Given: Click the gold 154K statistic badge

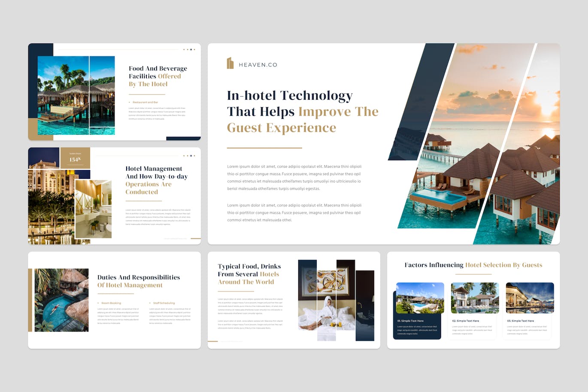Looking at the screenshot, I should pyautogui.click(x=75, y=158).
